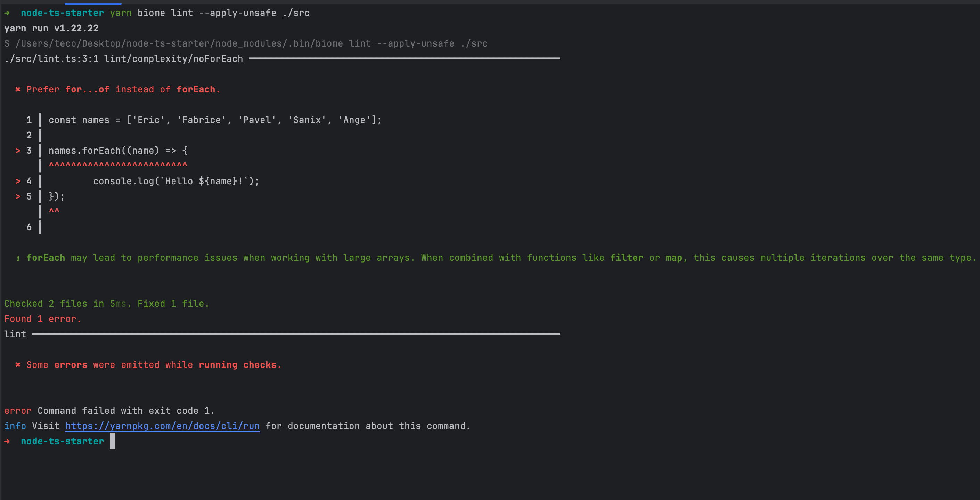
Task: Click the cross icon beside running checks message
Action: [x=18, y=364]
